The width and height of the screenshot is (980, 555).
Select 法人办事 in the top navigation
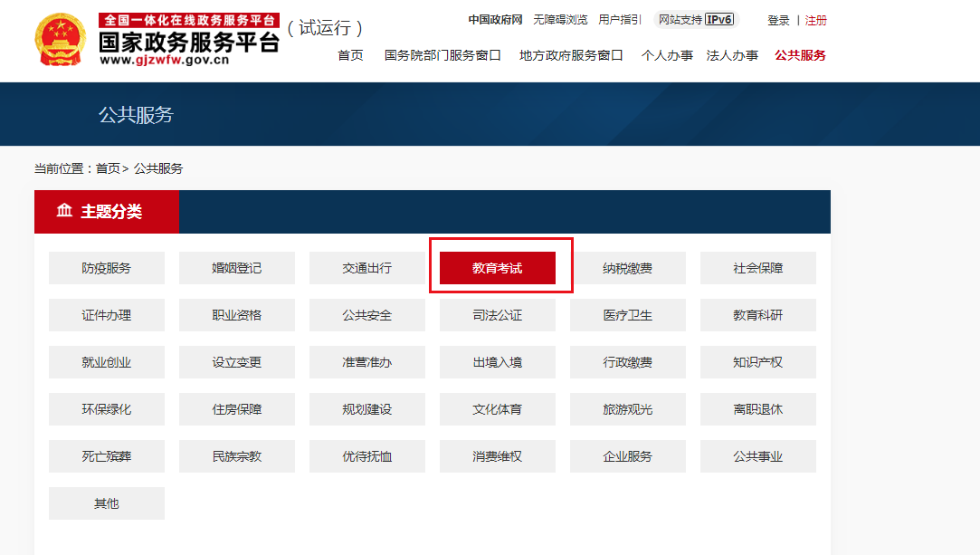(732, 55)
